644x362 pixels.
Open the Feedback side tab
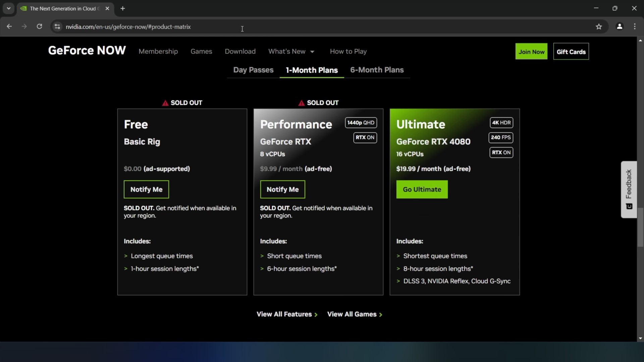(629, 189)
